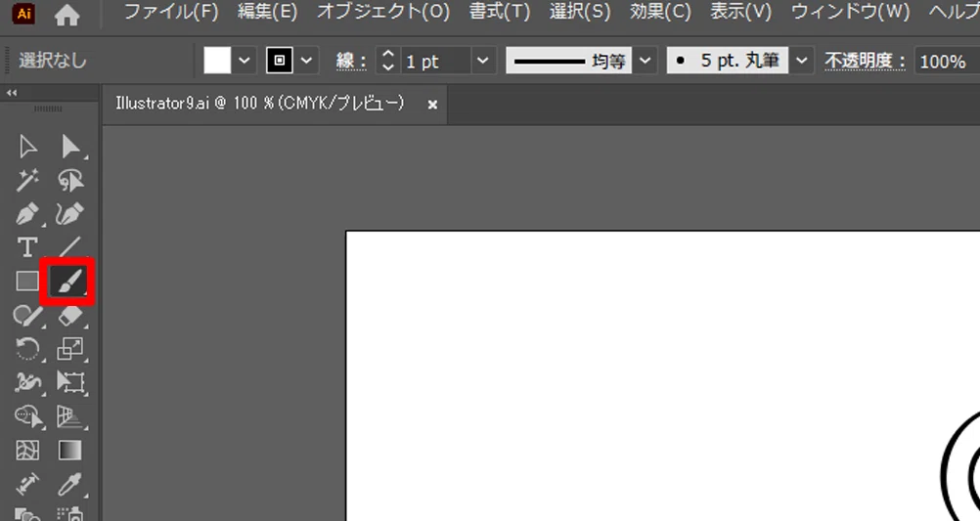Click the 100% opacity field

[947, 62]
